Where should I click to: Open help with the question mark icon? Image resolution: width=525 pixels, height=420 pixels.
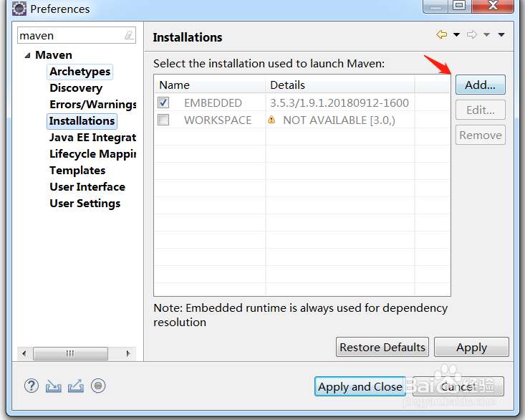coord(32,386)
